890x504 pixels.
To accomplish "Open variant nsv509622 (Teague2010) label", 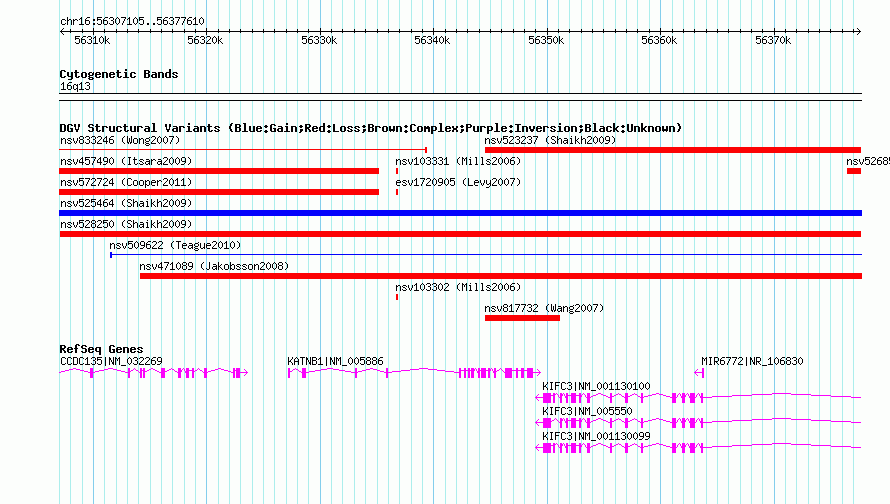I will point(175,245).
